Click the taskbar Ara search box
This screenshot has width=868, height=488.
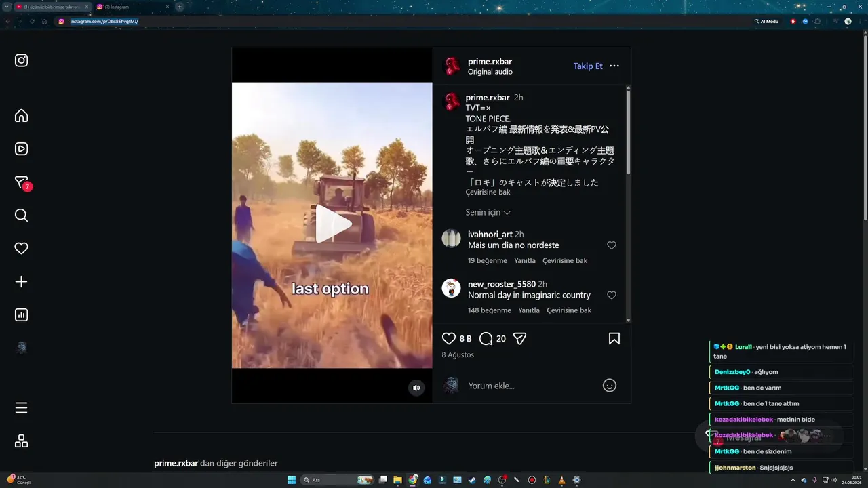pyautogui.click(x=337, y=480)
